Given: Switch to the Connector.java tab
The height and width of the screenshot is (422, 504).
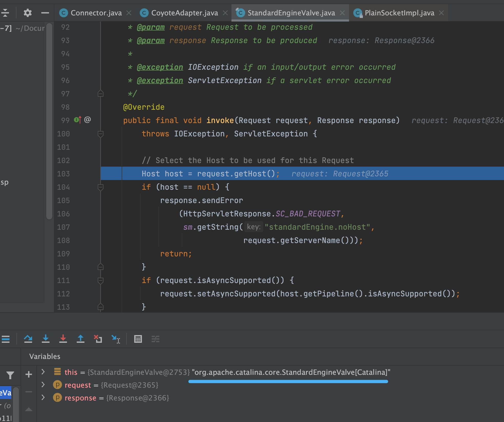Looking at the screenshot, I should 96,13.
